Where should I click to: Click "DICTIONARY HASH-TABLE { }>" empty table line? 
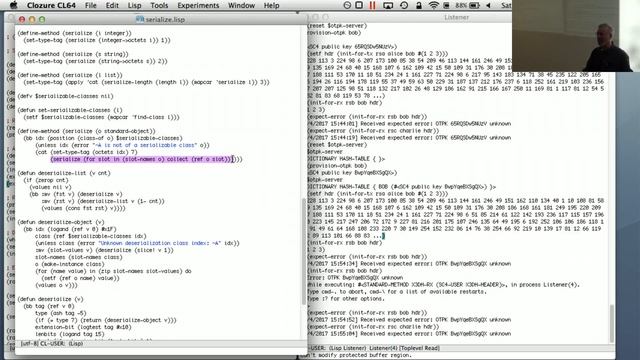click(x=346, y=159)
